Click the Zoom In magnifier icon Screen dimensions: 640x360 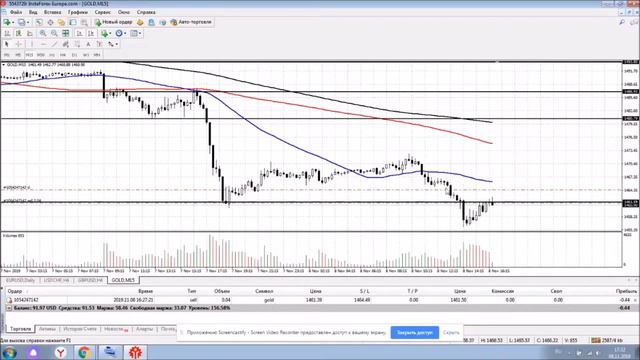43,33
